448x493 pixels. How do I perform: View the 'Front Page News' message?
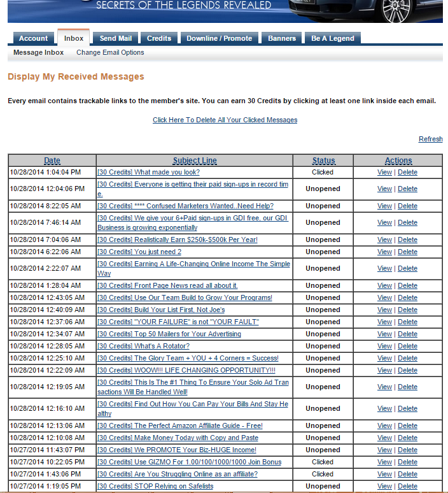[384, 285]
